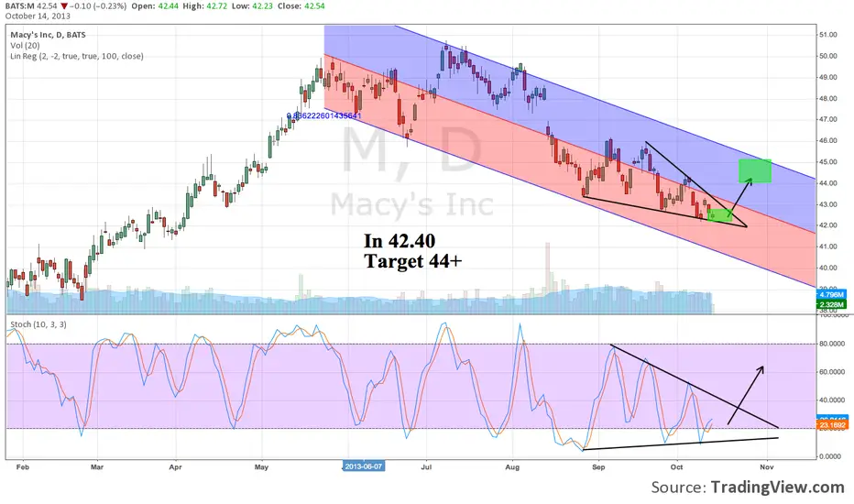Select the Open: 42.44 value
The image size is (854, 504).
point(155,6)
